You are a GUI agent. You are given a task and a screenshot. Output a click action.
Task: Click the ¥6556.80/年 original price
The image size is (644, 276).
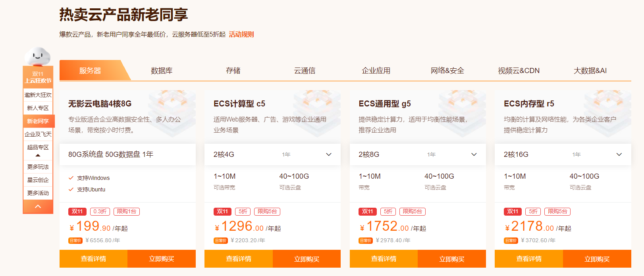(103, 241)
